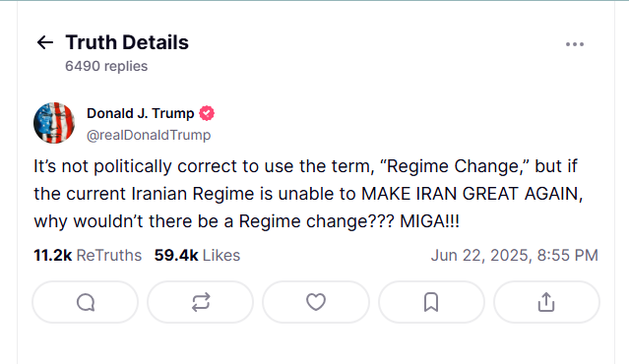Bookmark this Truth with the bookmark icon
The image size is (629, 364).
[x=431, y=302]
